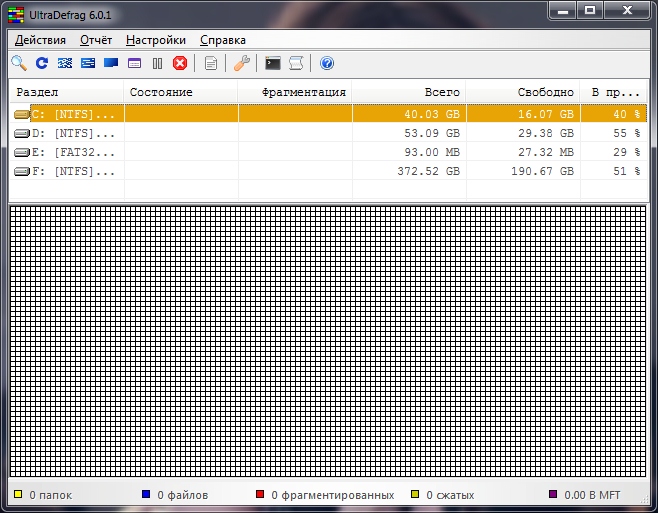Minimize the UltraDefrag window
658x513 pixels.
(x=563, y=10)
